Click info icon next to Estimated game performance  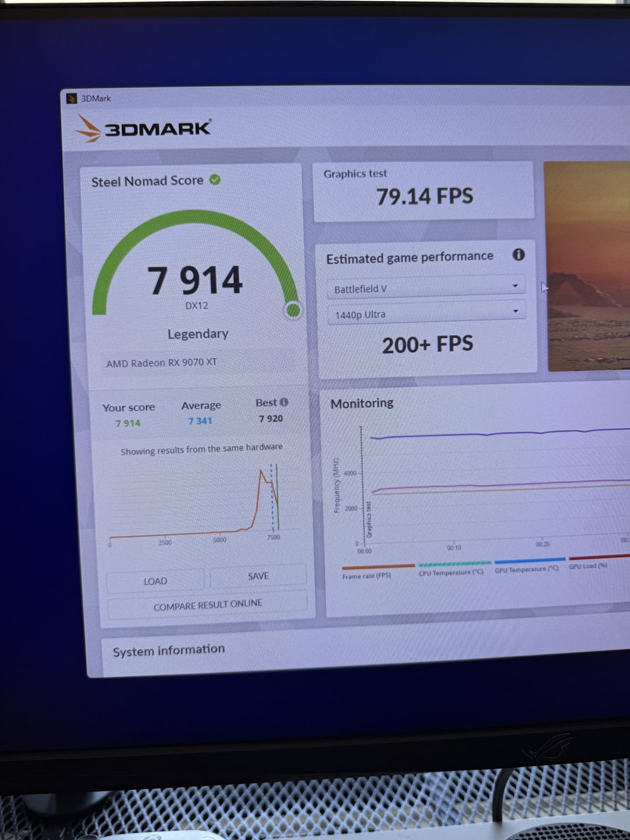click(519, 254)
